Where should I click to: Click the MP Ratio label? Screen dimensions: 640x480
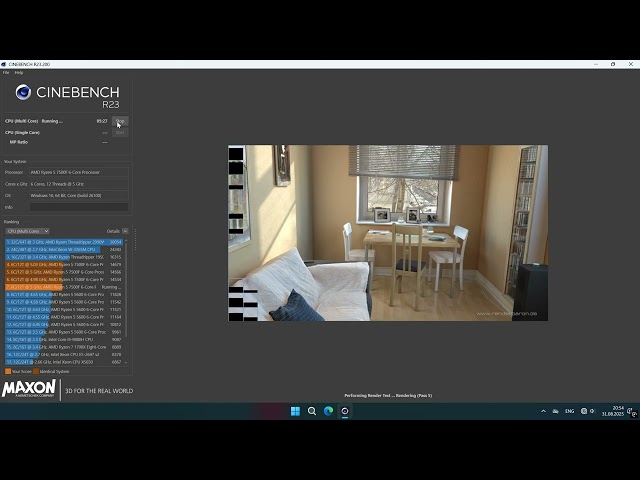pyautogui.click(x=19, y=142)
